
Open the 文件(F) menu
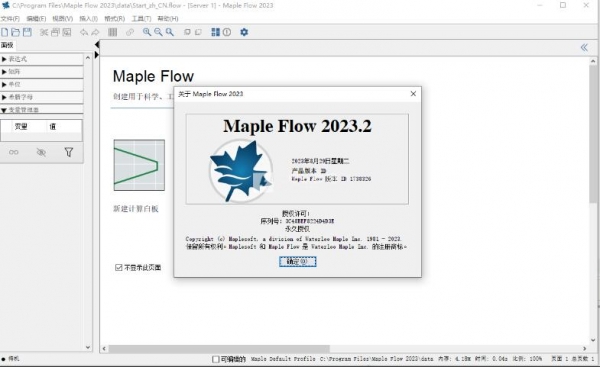[x=10, y=18]
